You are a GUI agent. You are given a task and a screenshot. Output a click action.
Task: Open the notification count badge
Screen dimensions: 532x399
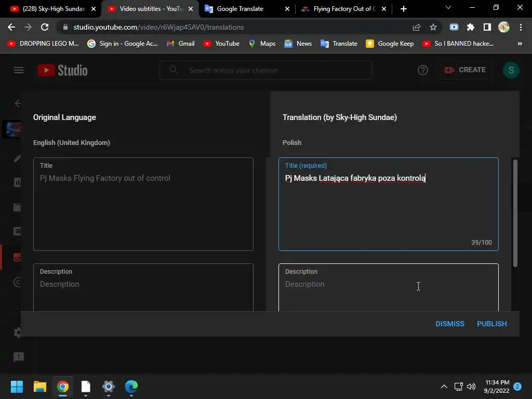point(517,387)
